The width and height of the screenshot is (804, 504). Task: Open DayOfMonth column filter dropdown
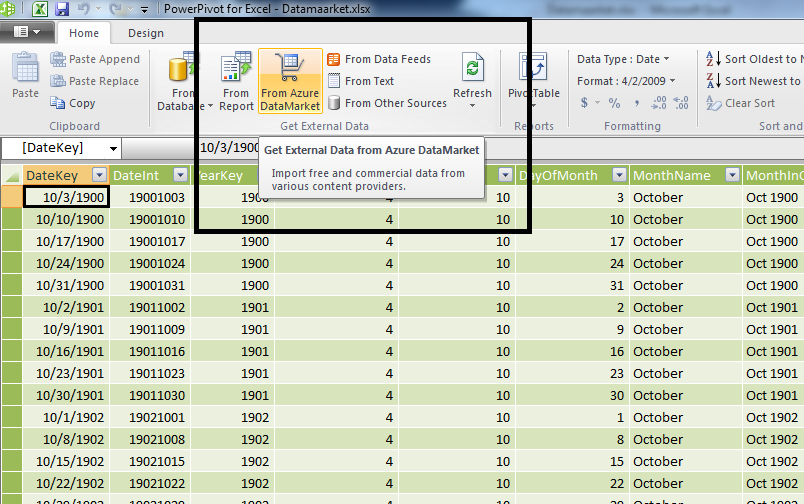coord(619,175)
